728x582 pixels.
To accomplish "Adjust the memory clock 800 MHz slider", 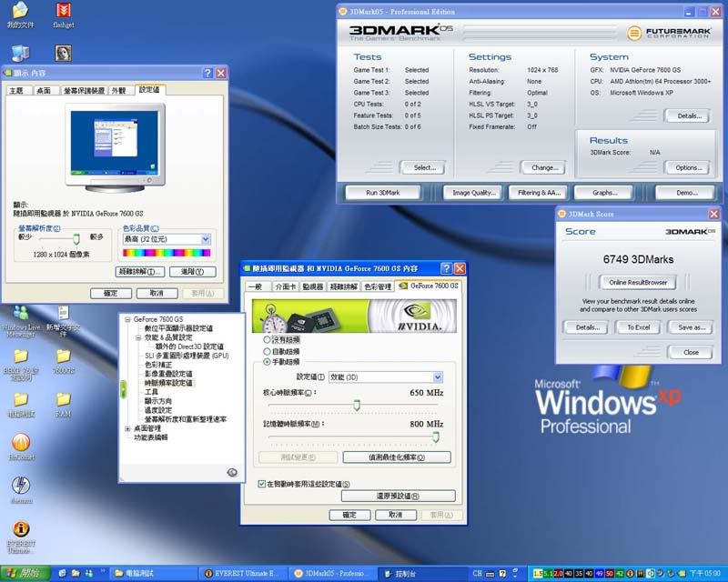I will pos(436,436).
